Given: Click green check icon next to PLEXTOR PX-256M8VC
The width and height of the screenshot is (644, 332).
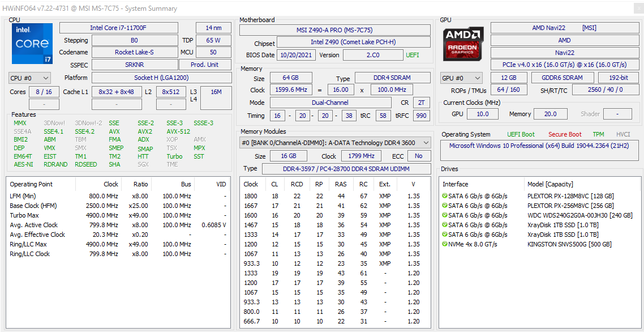Looking at the screenshot, I should click(x=444, y=206).
